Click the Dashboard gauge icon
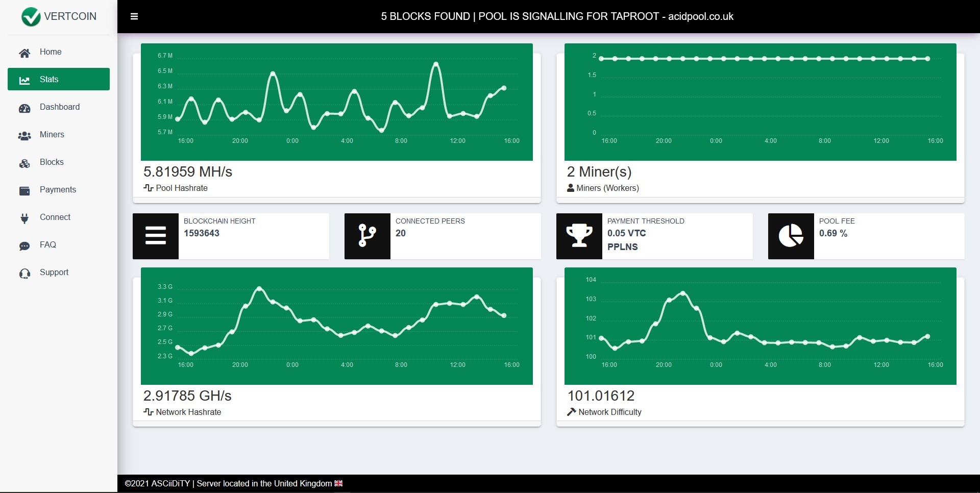 (24, 108)
